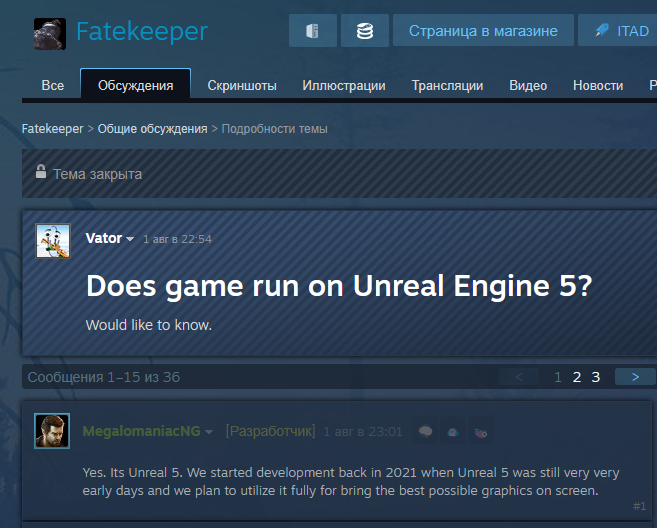
Task: Go to page 3 of the thread
Action: click(x=595, y=377)
